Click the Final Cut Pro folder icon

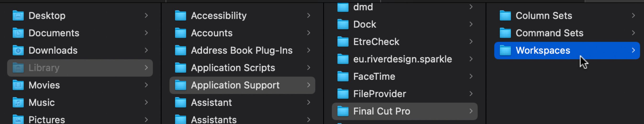click(x=343, y=111)
